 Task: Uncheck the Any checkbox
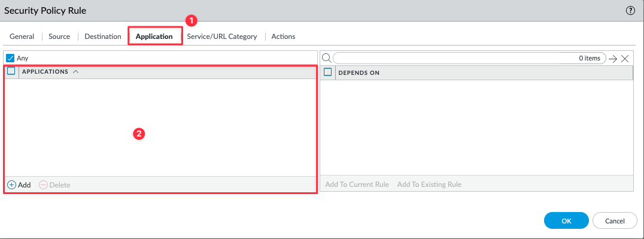11,59
